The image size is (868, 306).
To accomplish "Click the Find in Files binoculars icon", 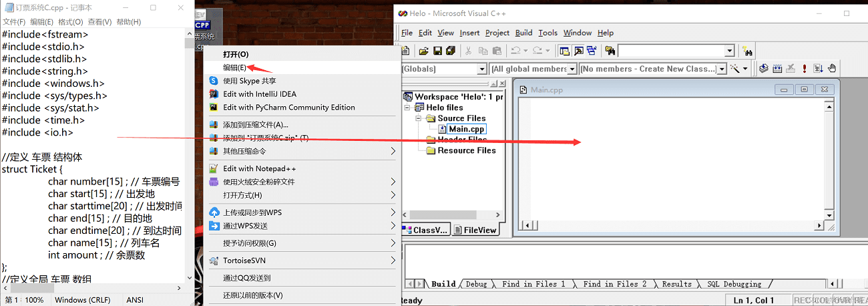I will tap(610, 51).
